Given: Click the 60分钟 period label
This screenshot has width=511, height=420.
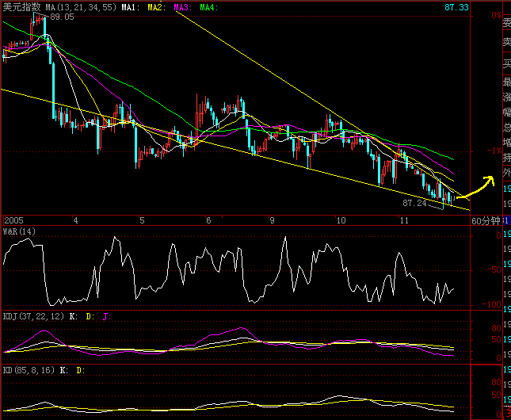Looking at the screenshot, I should [x=486, y=220].
